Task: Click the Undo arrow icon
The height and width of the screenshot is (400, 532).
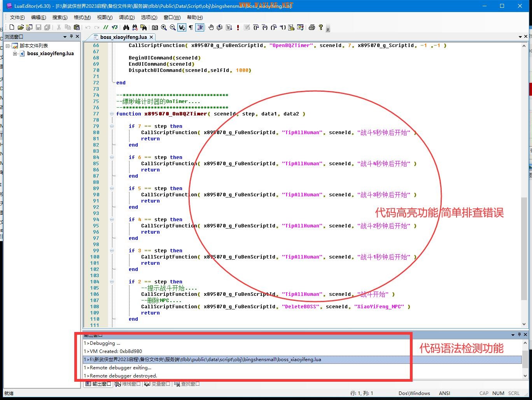Action: (88, 27)
